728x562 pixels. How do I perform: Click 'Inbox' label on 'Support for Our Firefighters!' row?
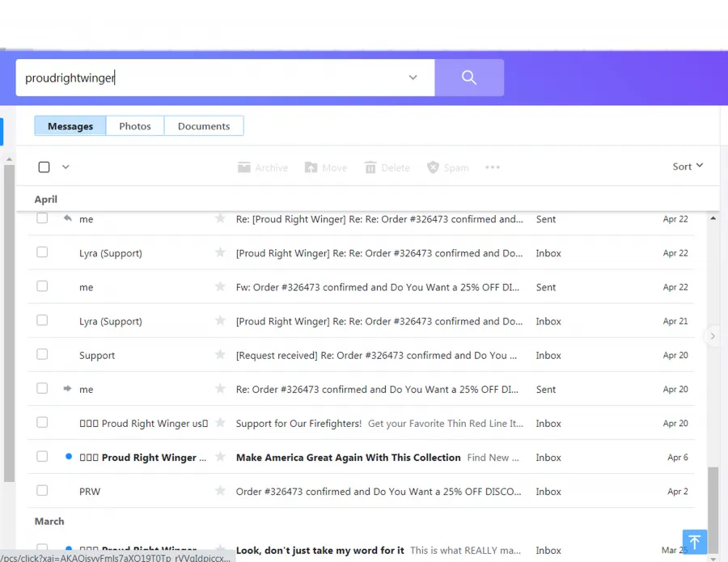[x=548, y=423]
